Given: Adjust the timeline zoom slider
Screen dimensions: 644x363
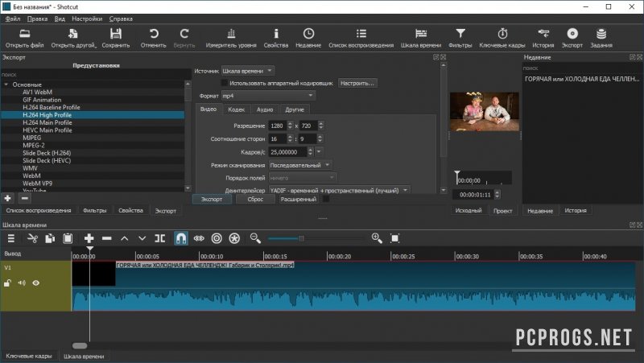Looking at the screenshot, I should coord(301,238).
